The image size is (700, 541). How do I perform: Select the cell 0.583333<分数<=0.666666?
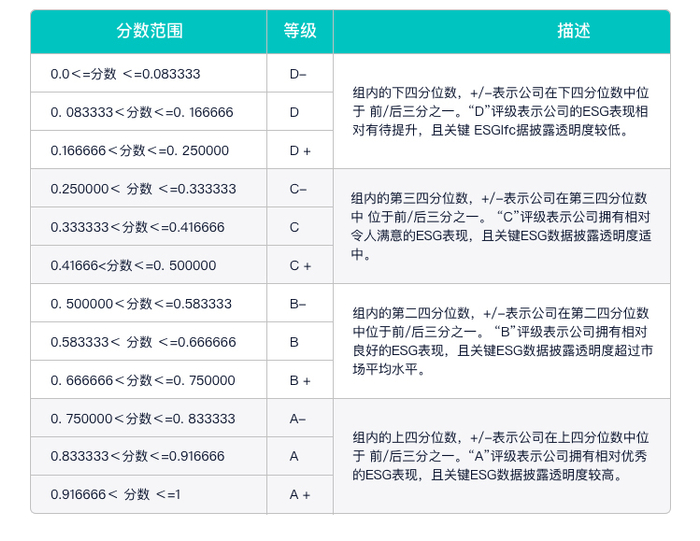[x=149, y=342]
